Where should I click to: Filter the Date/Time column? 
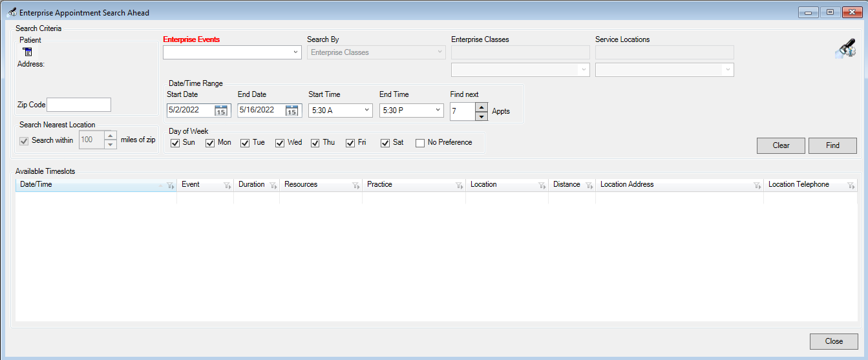(170, 185)
